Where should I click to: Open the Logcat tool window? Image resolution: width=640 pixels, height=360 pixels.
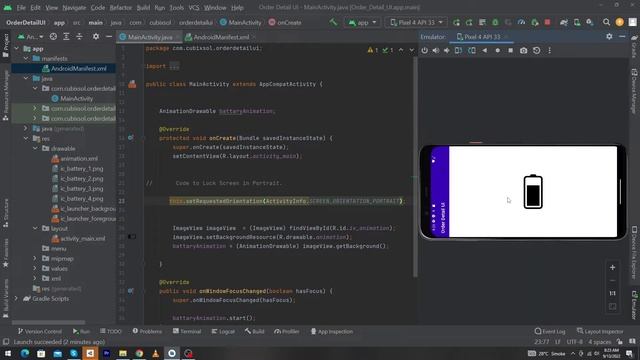tap(223, 331)
